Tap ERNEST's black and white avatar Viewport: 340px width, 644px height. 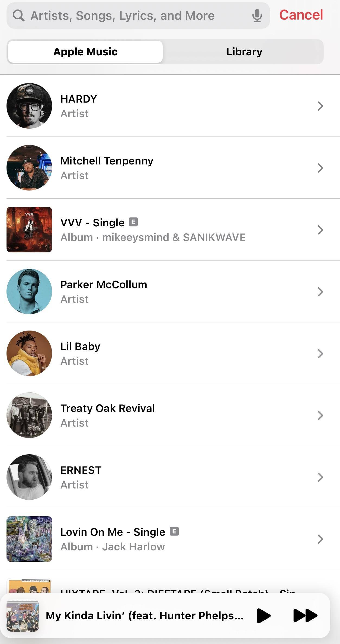tap(29, 477)
